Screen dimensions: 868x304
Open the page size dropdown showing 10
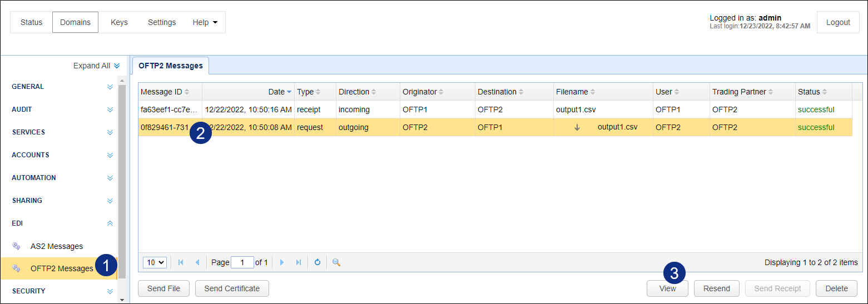tap(155, 262)
